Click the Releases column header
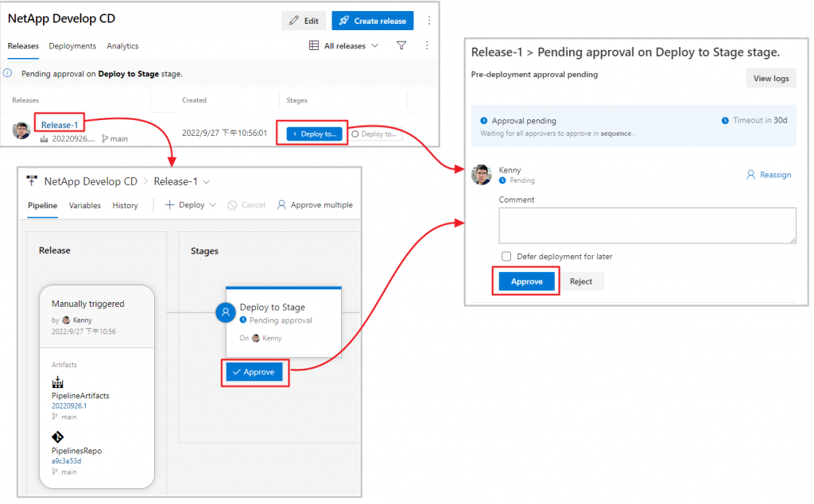Image resolution: width=814 pixels, height=504 pixels. pyautogui.click(x=25, y=100)
